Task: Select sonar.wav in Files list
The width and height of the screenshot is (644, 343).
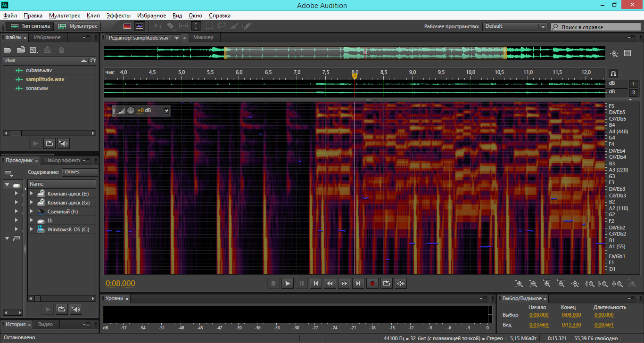Action: (37, 88)
